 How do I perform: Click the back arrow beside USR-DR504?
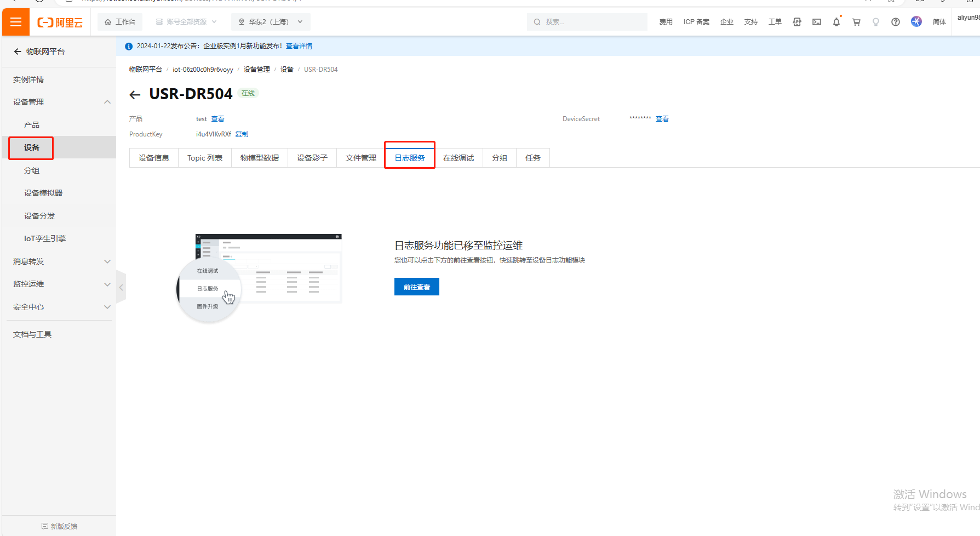pos(135,95)
